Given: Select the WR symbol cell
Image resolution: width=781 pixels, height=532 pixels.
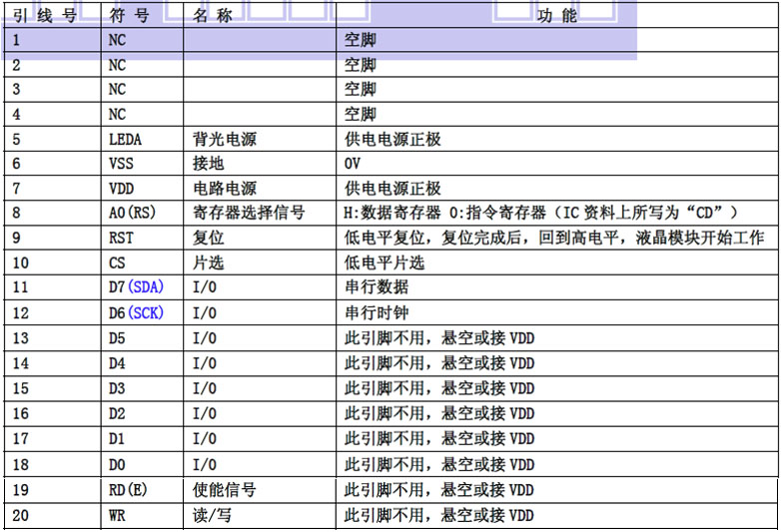Looking at the screenshot, I should pyautogui.click(x=118, y=515).
